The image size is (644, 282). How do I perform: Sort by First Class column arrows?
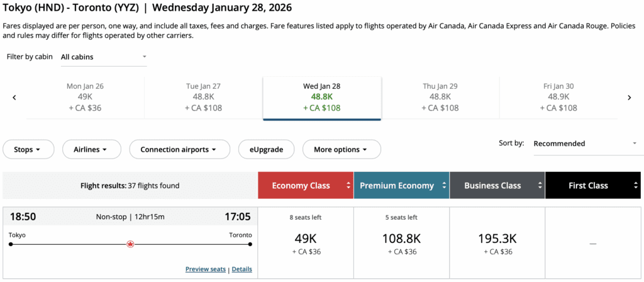click(x=636, y=186)
